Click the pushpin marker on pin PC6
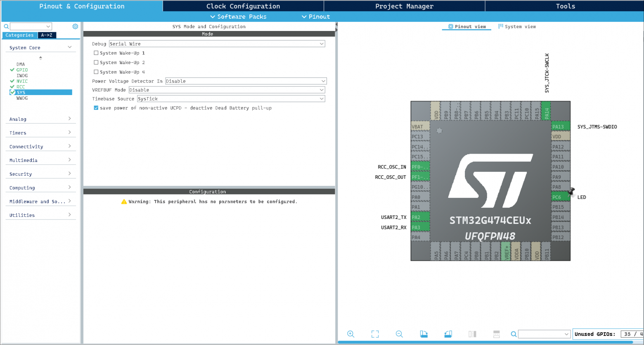 pyautogui.click(x=572, y=191)
